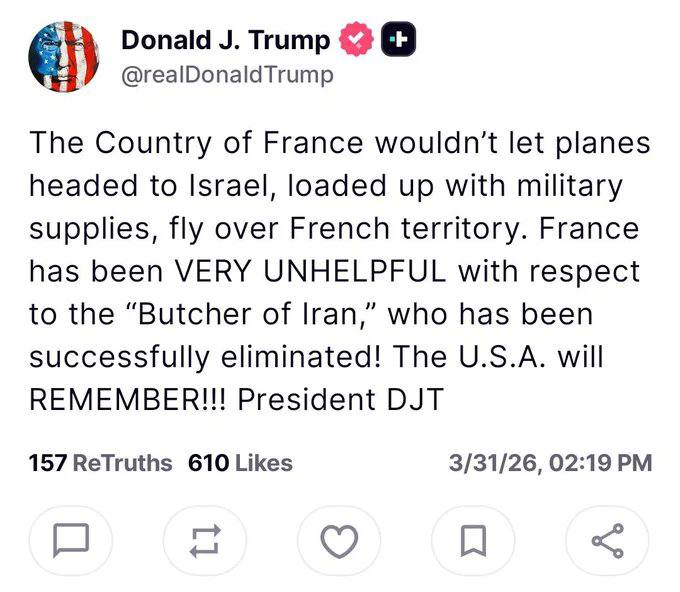Click the post's first line about France

tap(340, 143)
